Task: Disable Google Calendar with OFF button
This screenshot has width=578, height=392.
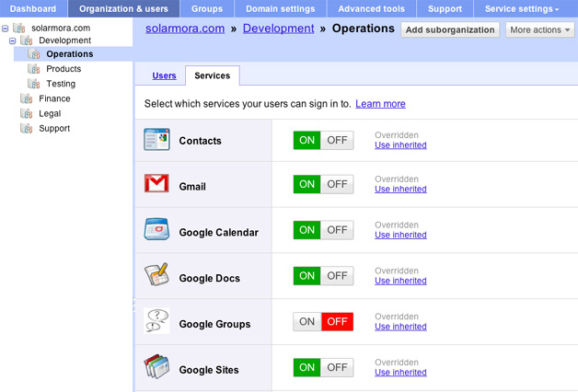Action: point(337,230)
